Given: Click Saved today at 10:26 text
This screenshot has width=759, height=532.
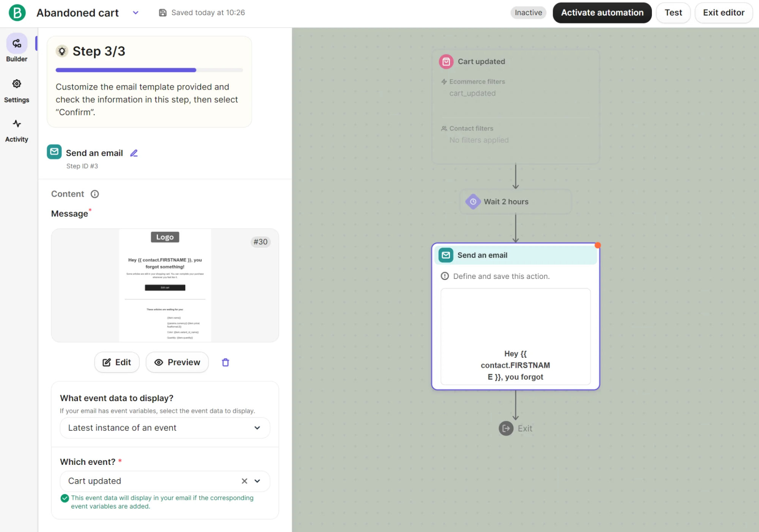Looking at the screenshot, I should click(x=208, y=13).
